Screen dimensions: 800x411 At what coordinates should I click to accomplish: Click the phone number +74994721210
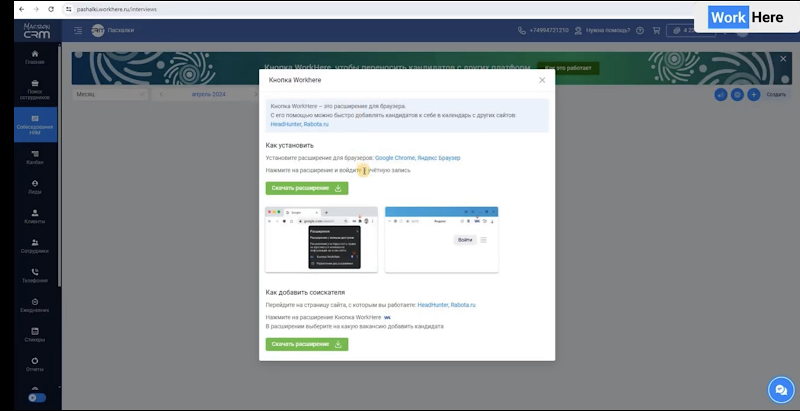[549, 31]
